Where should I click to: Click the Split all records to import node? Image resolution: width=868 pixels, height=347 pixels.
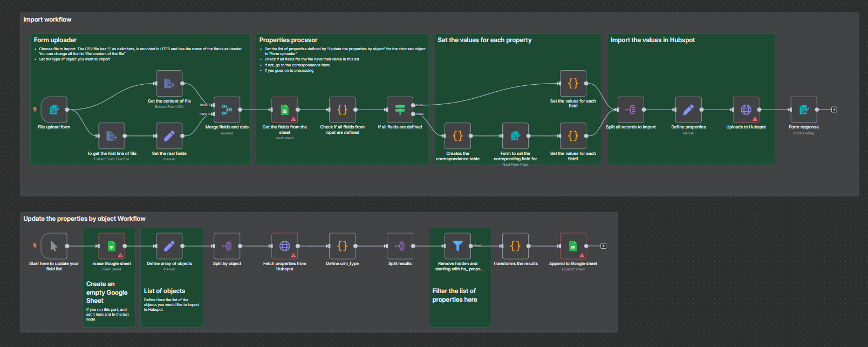631,110
